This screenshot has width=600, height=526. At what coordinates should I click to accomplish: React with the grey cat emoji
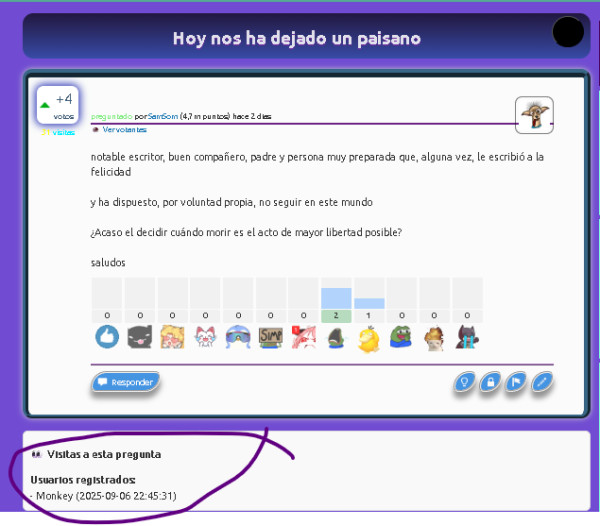[140, 337]
